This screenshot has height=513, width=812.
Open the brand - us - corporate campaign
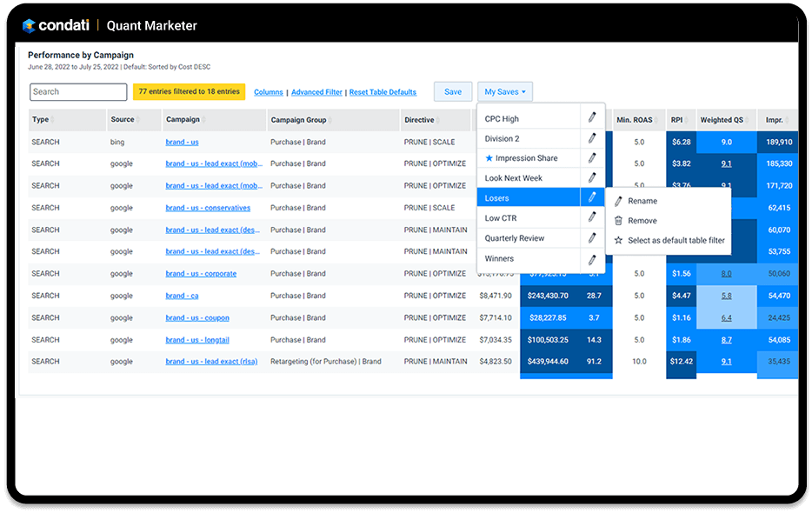click(201, 274)
